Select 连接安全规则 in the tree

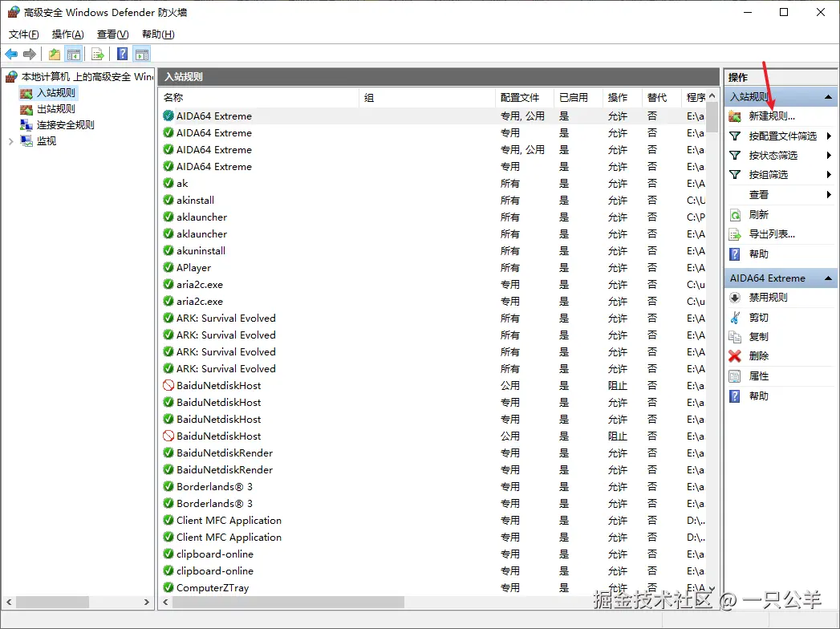click(65, 125)
